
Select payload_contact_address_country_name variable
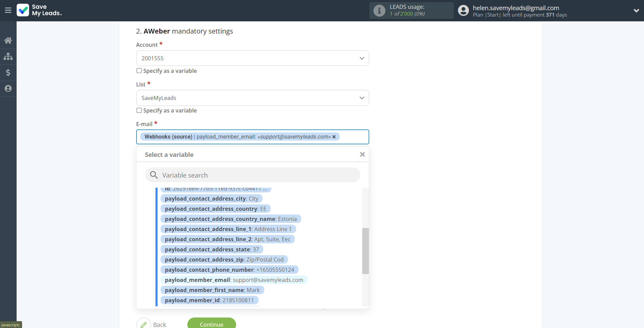point(231,219)
